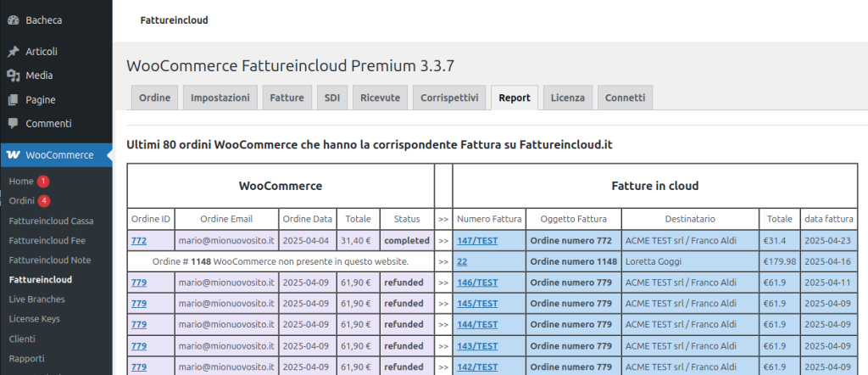Open License Keys submenu

34,319
